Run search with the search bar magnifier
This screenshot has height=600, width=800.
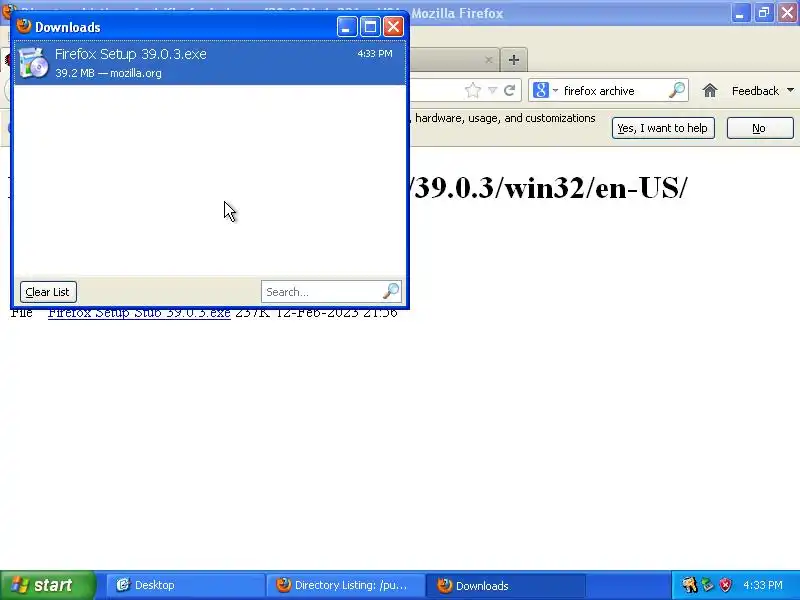click(x=677, y=90)
